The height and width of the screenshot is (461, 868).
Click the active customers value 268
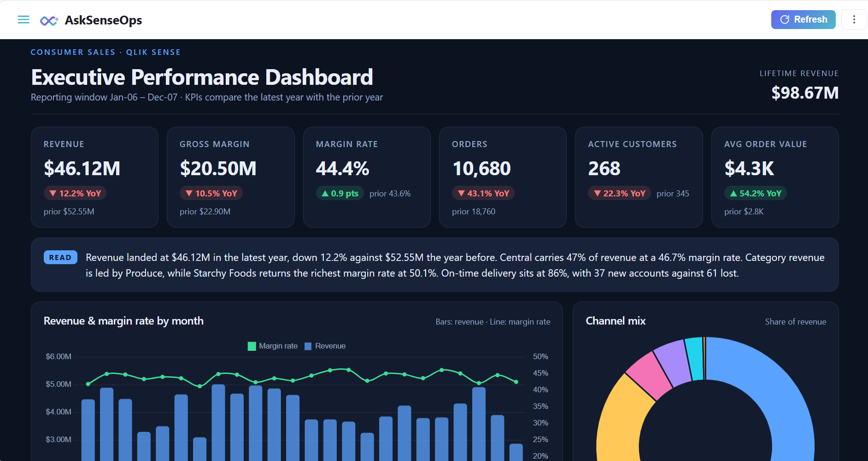604,168
